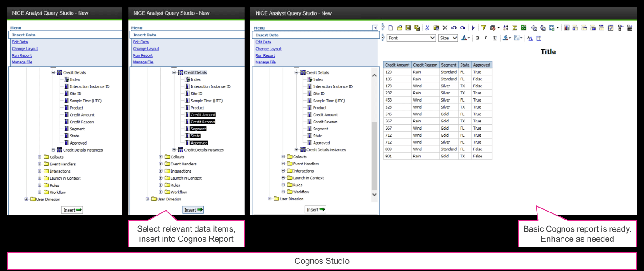Click the Redo arrow icon
Viewport: 644px width, 271px height.
(463, 27)
